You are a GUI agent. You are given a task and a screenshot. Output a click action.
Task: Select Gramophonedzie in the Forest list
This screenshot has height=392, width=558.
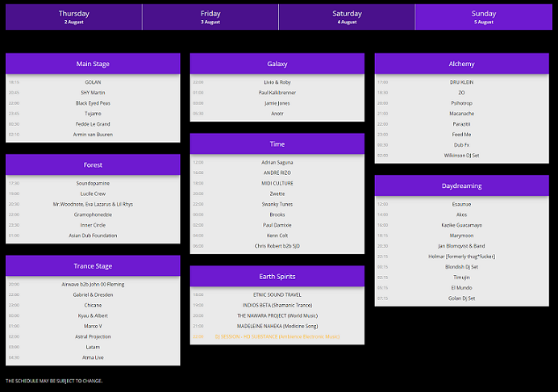tap(93, 215)
